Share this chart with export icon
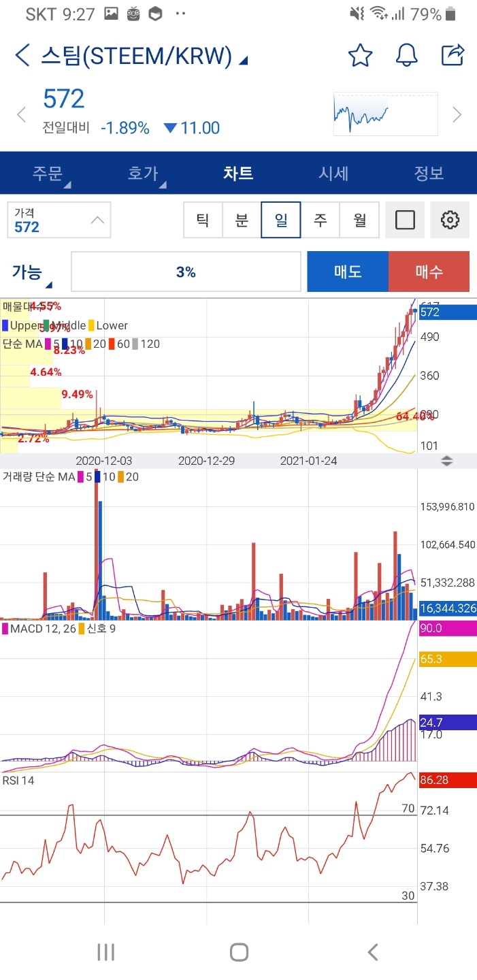 (453, 54)
